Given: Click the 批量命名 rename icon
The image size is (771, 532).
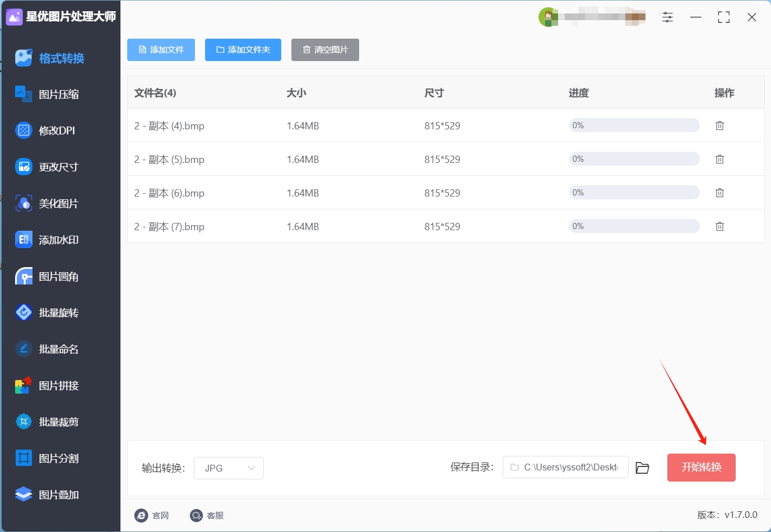Looking at the screenshot, I should click(x=24, y=349).
